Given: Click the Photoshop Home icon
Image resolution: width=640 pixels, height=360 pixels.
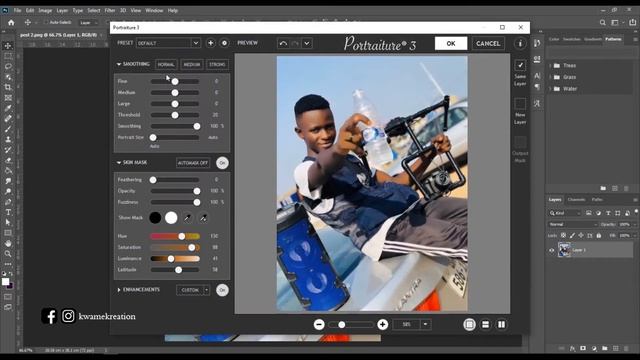Looking at the screenshot, I should point(11,22).
